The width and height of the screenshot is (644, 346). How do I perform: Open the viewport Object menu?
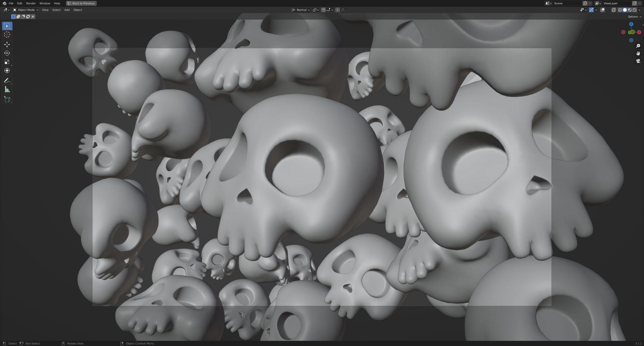pyautogui.click(x=77, y=10)
